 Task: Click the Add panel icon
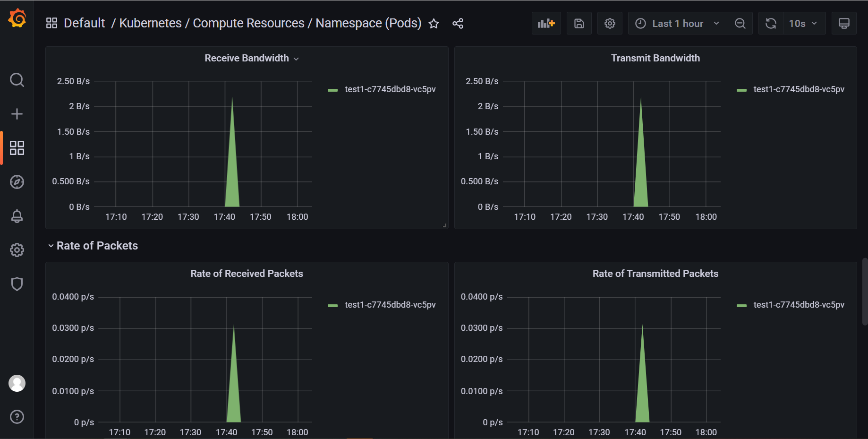(546, 23)
